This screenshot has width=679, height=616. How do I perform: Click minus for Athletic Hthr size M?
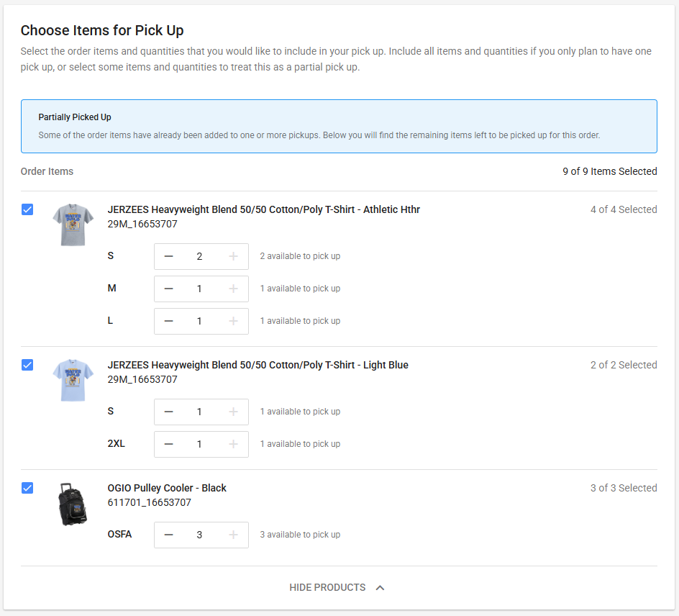point(169,289)
